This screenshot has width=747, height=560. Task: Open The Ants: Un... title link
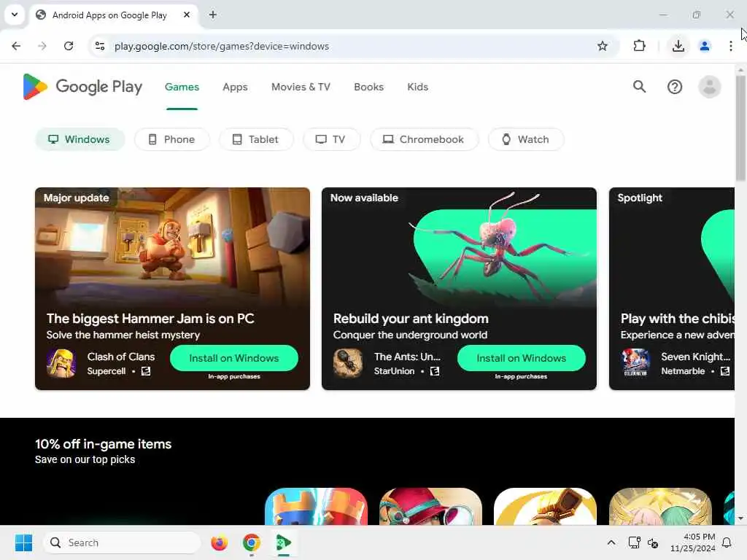tap(407, 357)
